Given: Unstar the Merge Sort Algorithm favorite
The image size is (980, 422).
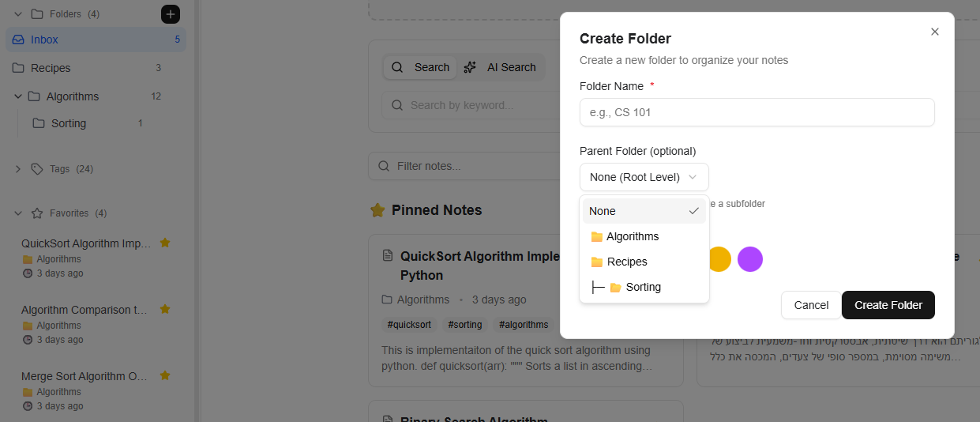Looking at the screenshot, I should click(165, 375).
